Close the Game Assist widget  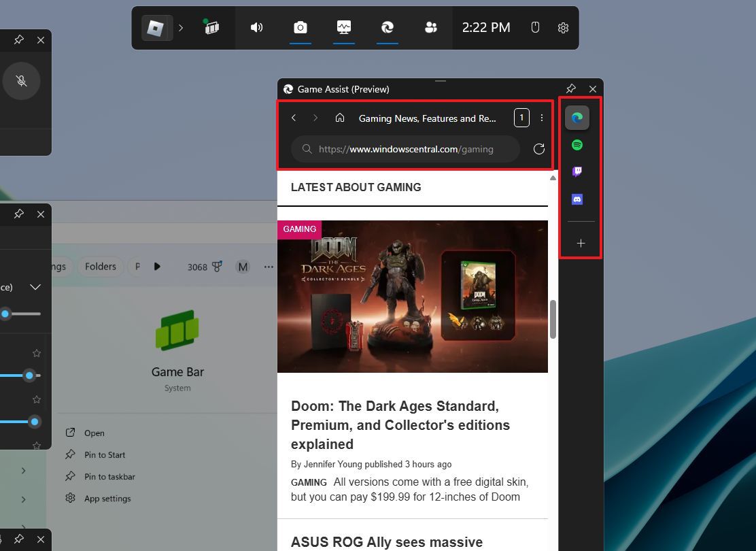tap(593, 89)
